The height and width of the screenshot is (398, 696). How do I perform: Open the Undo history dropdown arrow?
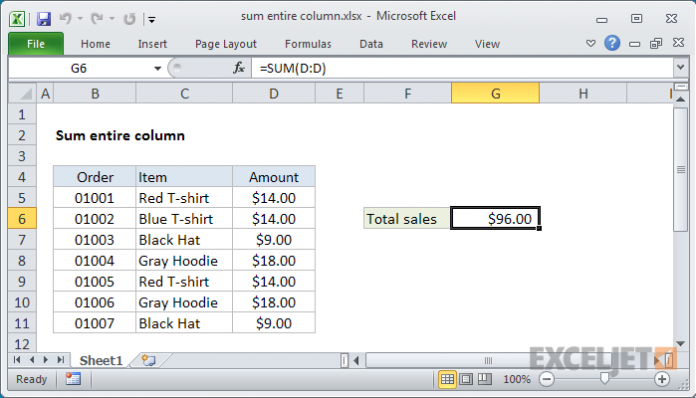tap(80, 19)
